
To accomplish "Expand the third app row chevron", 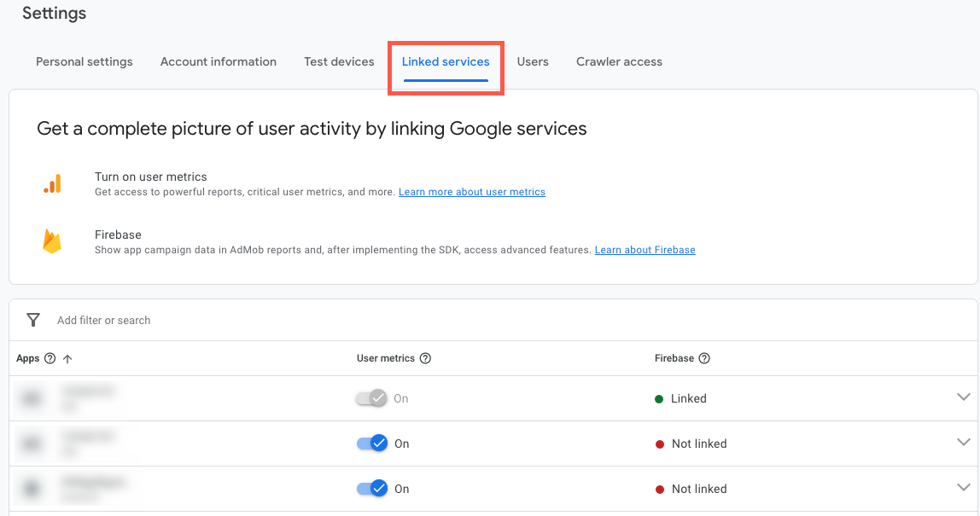I will click(x=964, y=488).
